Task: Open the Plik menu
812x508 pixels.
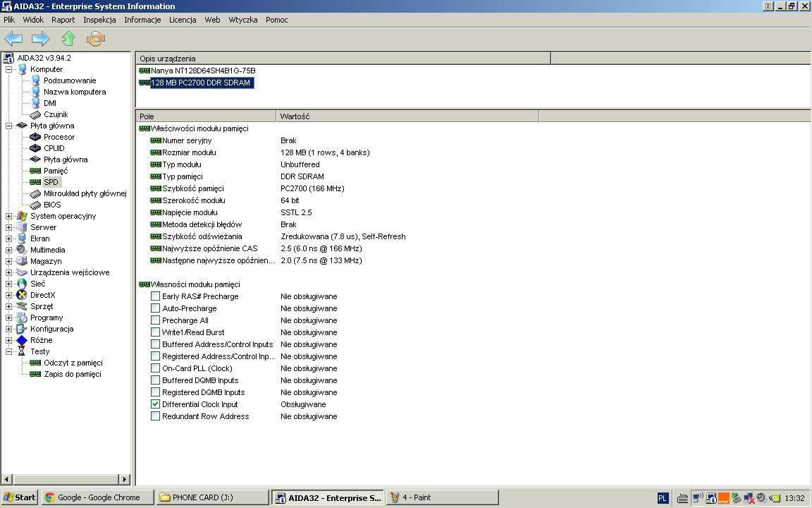Action: pyautogui.click(x=9, y=20)
